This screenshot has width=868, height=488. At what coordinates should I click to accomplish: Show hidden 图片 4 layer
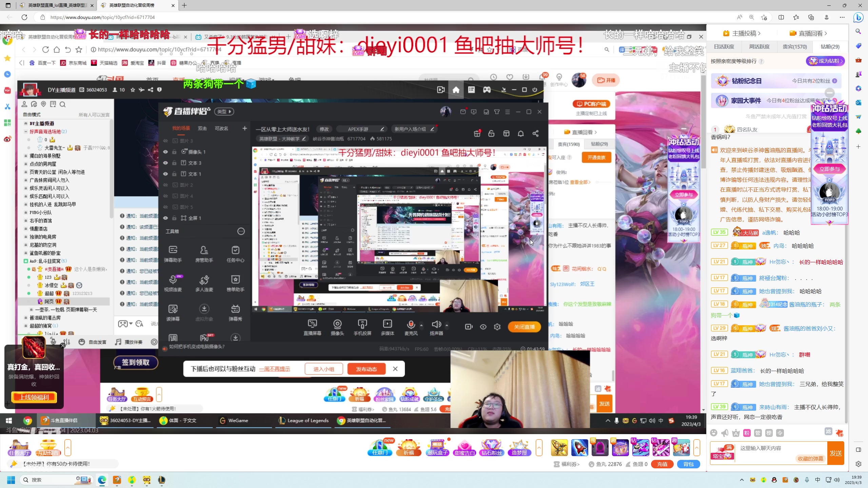point(165,196)
